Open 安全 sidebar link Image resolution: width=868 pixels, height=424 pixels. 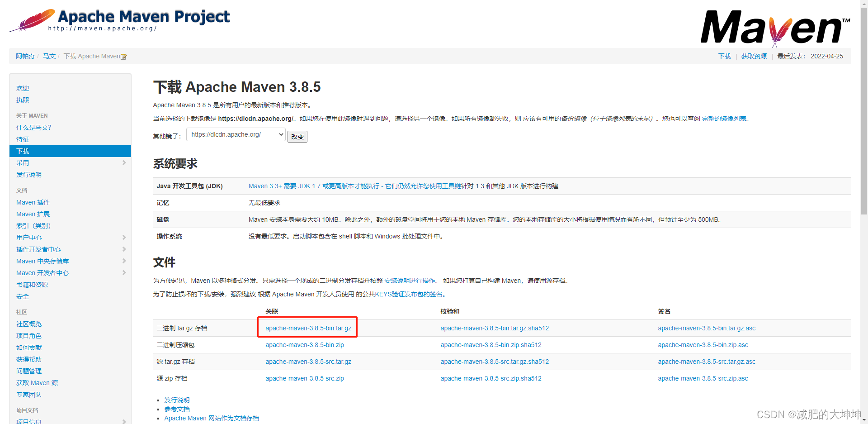pyautogui.click(x=23, y=296)
